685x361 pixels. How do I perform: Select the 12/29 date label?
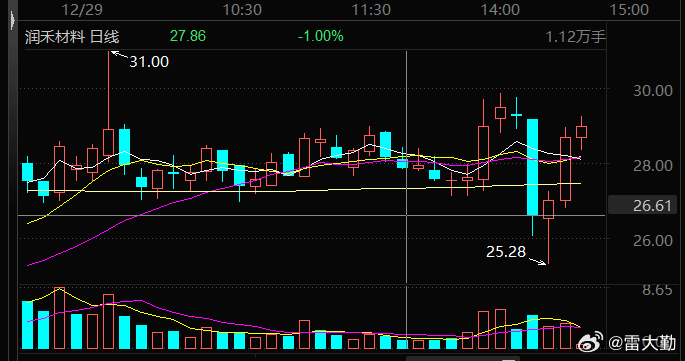click(x=82, y=10)
